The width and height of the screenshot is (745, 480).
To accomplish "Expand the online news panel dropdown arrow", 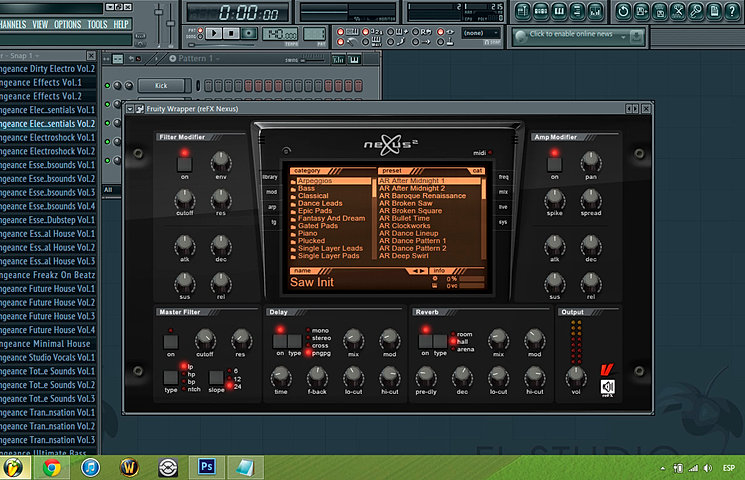I will point(623,37).
